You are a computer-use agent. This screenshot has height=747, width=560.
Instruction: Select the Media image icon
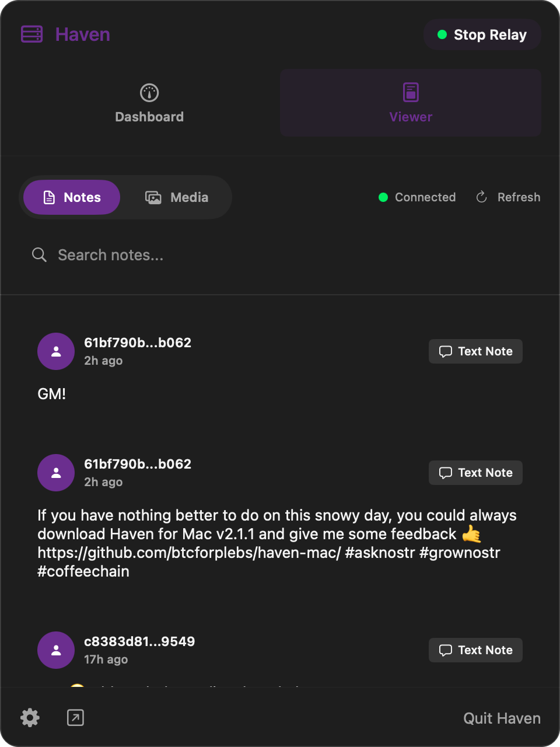pyautogui.click(x=153, y=197)
